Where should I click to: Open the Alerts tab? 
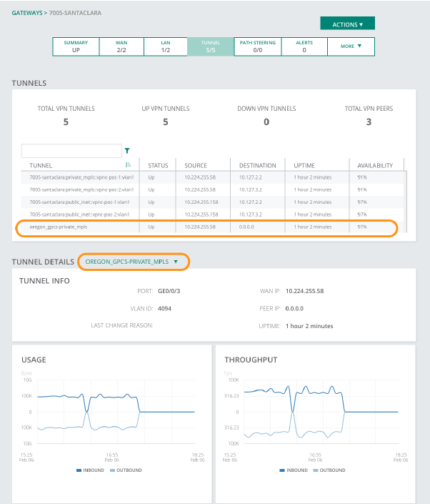click(x=304, y=46)
